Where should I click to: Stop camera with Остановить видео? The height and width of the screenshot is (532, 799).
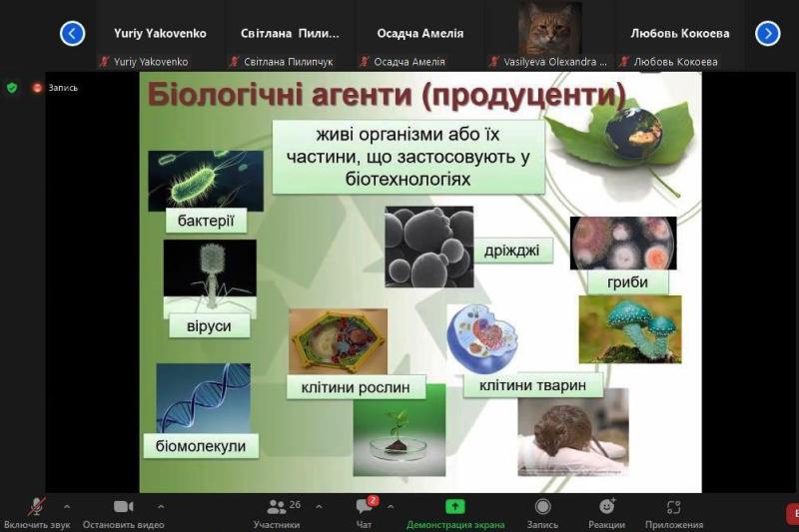coord(123,513)
